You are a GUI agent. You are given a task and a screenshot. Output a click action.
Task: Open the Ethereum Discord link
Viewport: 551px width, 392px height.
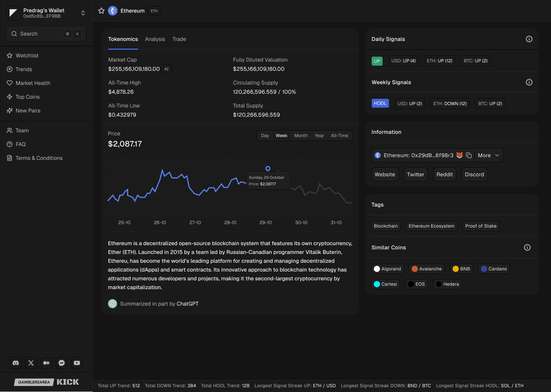click(474, 174)
